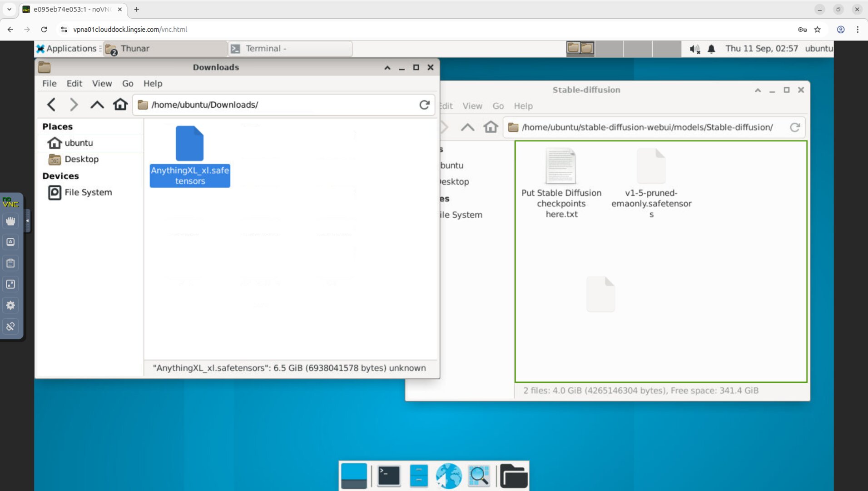Reload the Downloads folder listing
The image size is (868, 491).
(x=424, y=105)
